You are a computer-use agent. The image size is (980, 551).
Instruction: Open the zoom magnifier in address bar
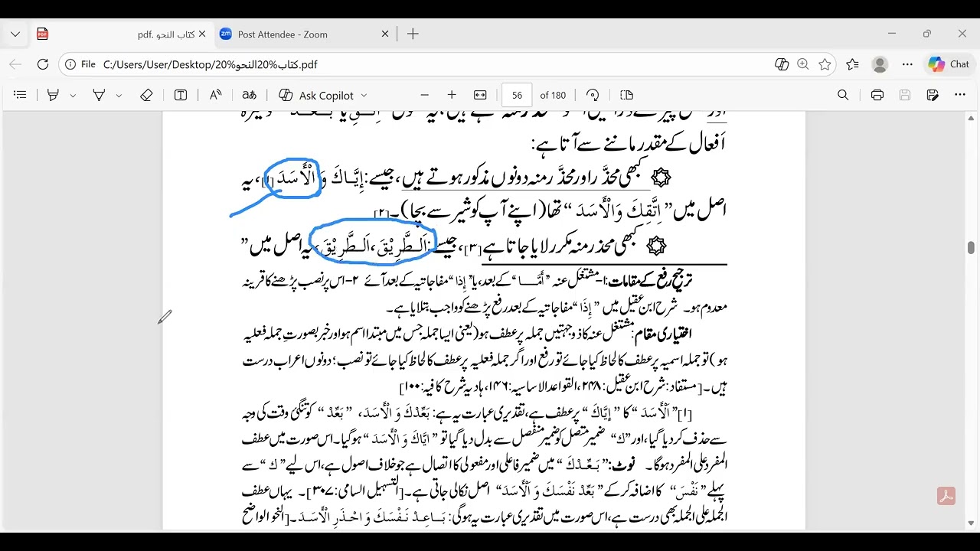(803, 64)
